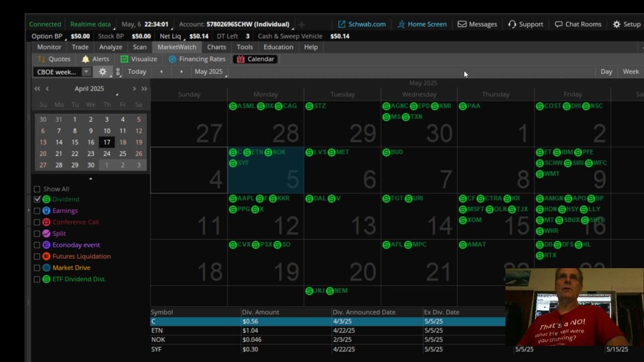Viewport: 644px width, 362px height.
Task: Open the Calendar icon tab
Action: [x=256, y=59]
